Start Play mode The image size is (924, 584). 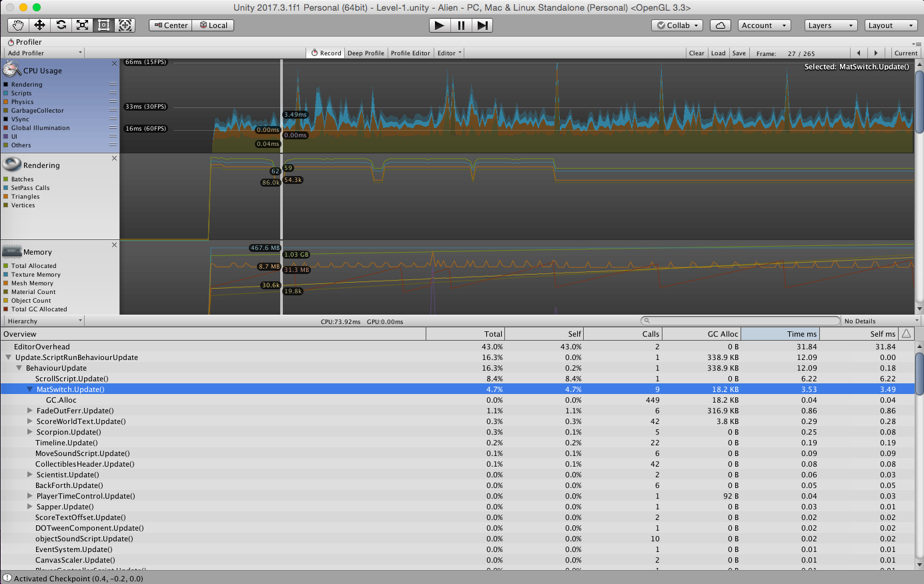pos(439,25)
